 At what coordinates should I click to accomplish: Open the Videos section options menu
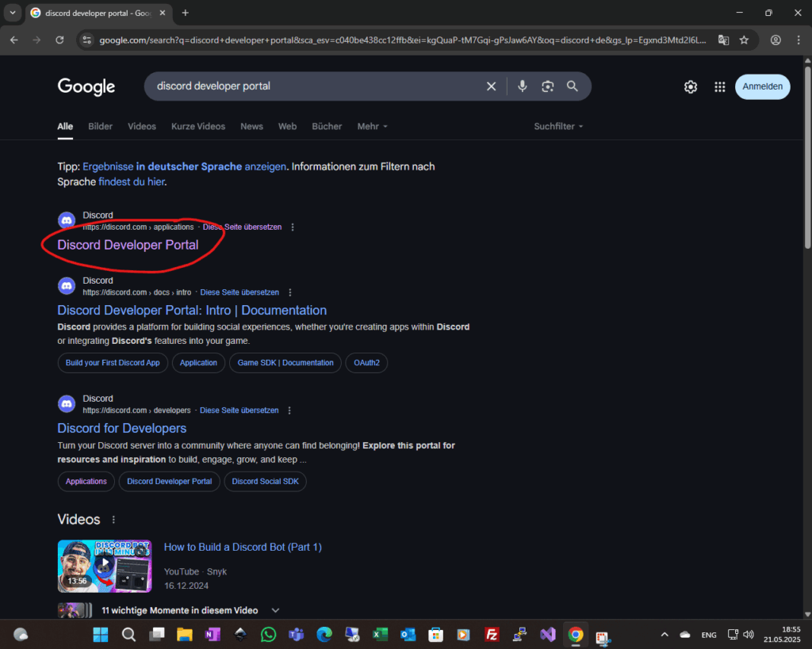click(113, 520)
